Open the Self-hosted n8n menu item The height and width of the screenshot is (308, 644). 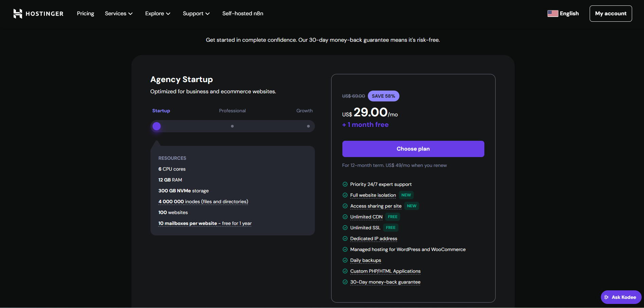pyautogui.click(x=243, y=14)
